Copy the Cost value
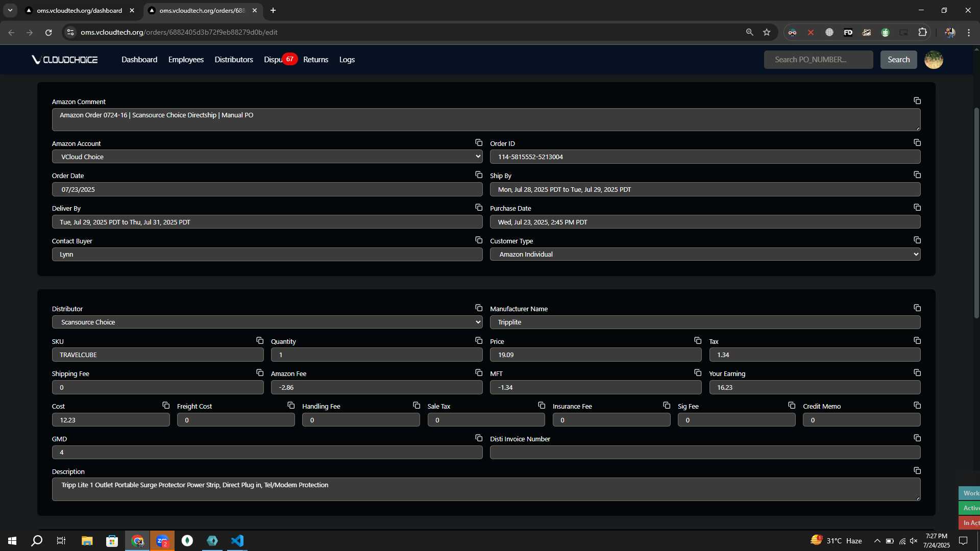The image size is (980, 551). (x=166, y=406)
